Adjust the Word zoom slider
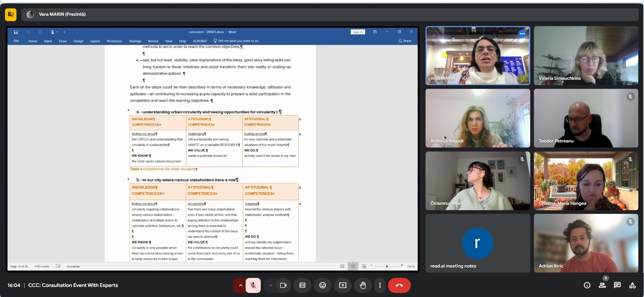 [x=387, y=266]
